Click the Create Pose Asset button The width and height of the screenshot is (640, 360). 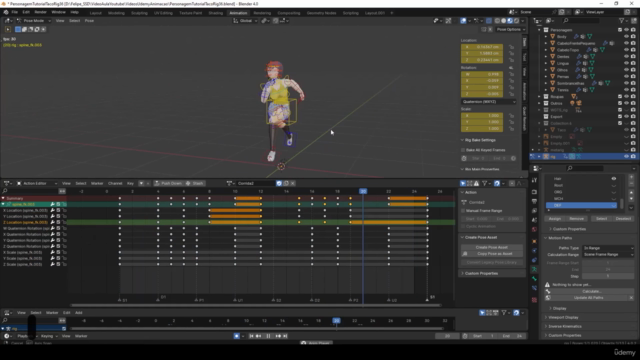click(491, 247)
